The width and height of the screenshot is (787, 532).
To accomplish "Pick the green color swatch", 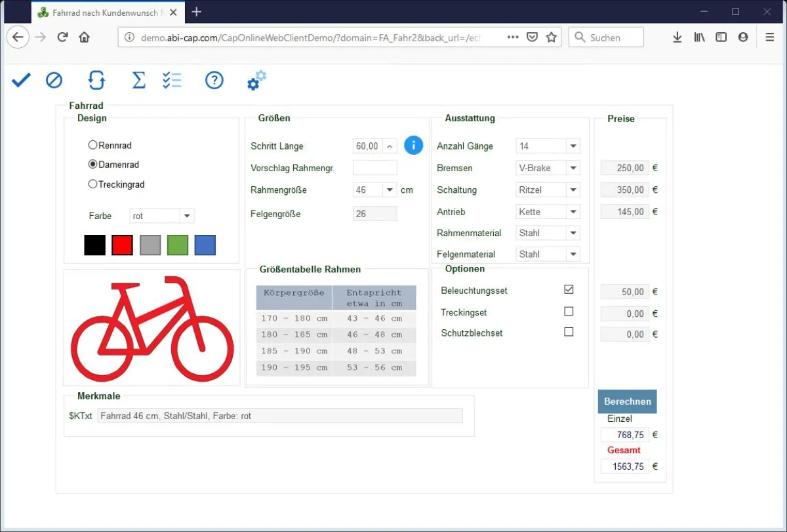I will [x=178, y=245].
